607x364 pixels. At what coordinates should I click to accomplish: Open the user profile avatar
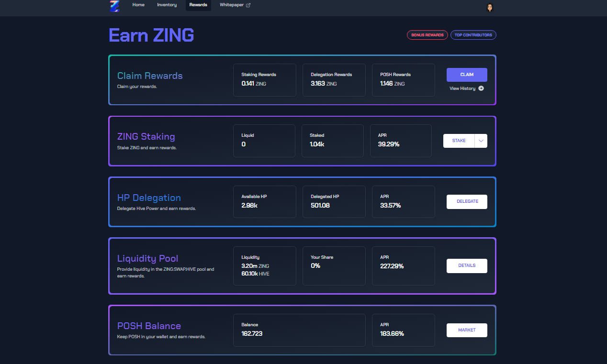tap(489, 7)
